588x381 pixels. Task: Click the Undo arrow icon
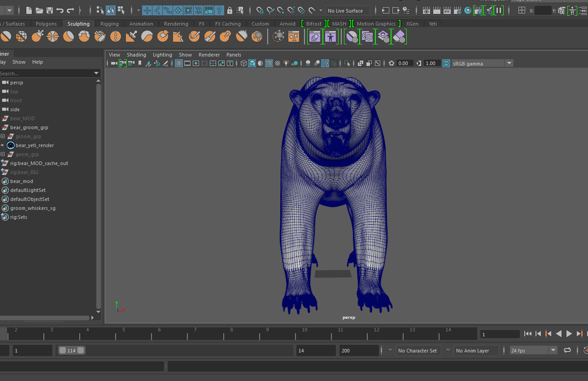coord(60,11)
